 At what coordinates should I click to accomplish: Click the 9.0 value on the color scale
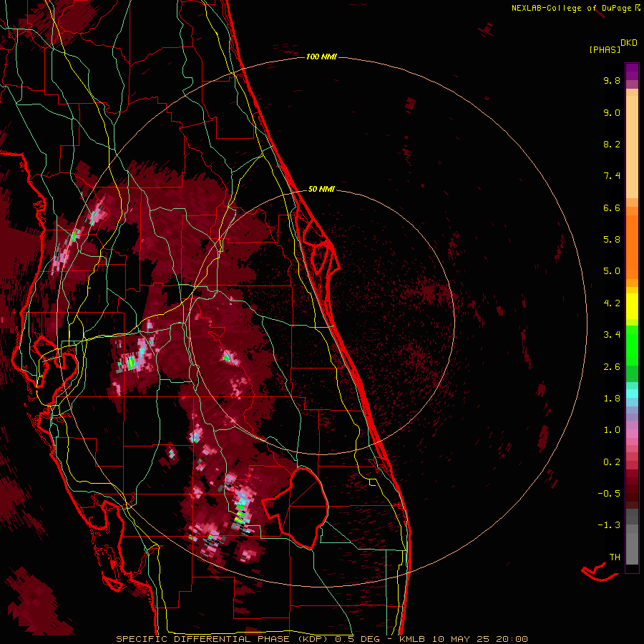[612, 112]
